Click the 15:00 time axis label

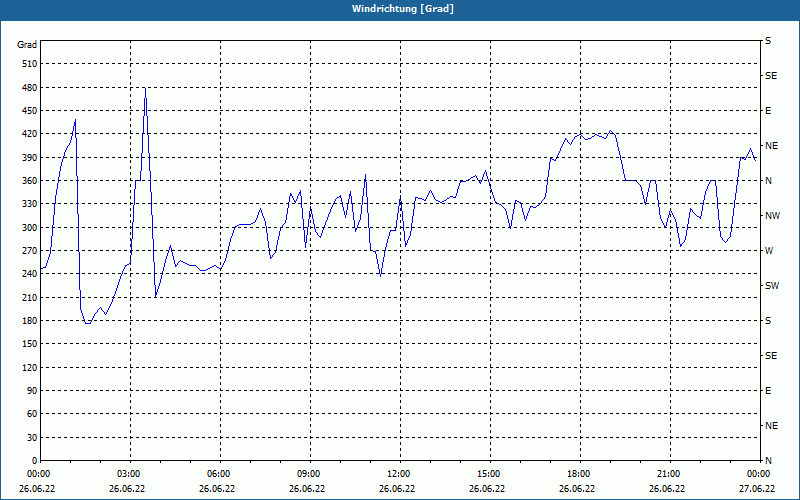click(x=491, y=474)
